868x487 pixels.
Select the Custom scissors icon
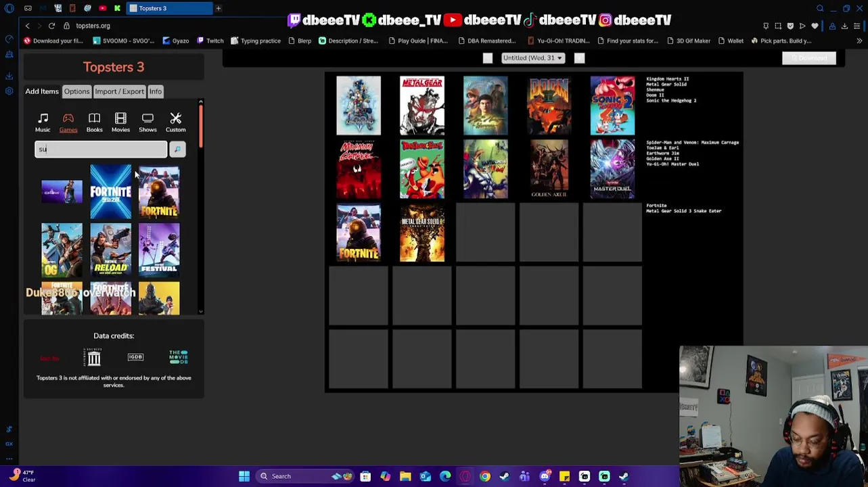175,122
